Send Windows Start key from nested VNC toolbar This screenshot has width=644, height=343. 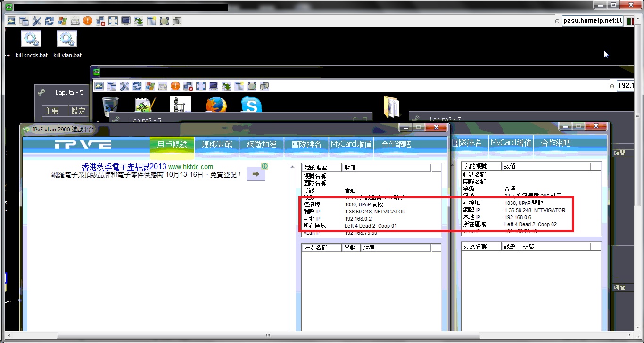(x=150, y=86)
